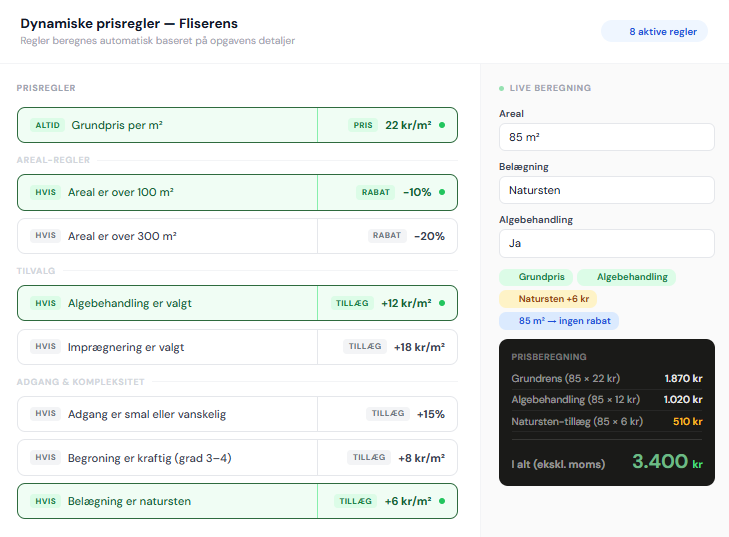Click the green 3.400 kr total amount
The image size is (729, 537).
[x=660, y=461]
